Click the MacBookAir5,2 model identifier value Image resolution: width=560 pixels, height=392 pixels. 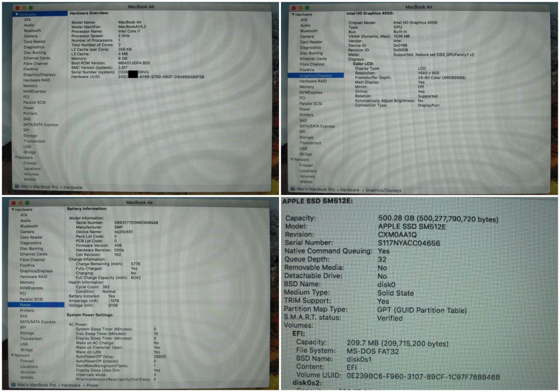(132, 27)
